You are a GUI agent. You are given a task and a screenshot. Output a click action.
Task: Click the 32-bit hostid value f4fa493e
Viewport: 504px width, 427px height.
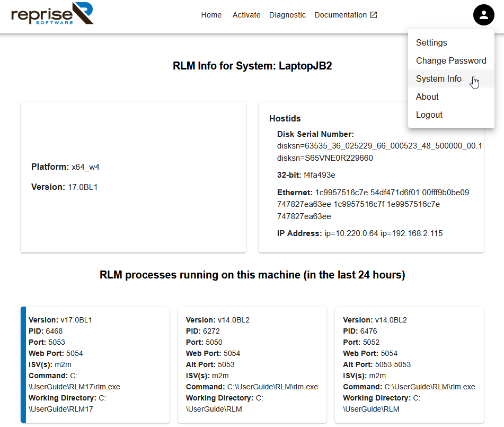[319, 175]
